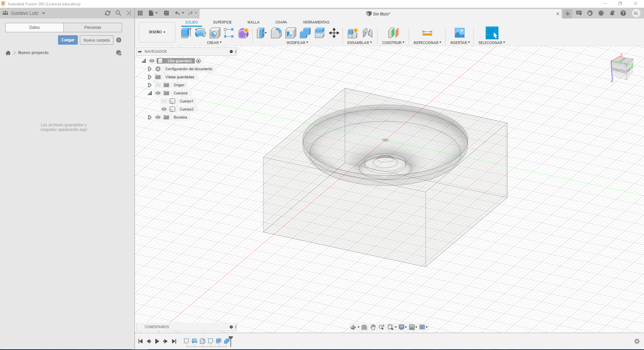Click the Save icon in the top bar
Screen dimensions: 644x350
(166, 13)
